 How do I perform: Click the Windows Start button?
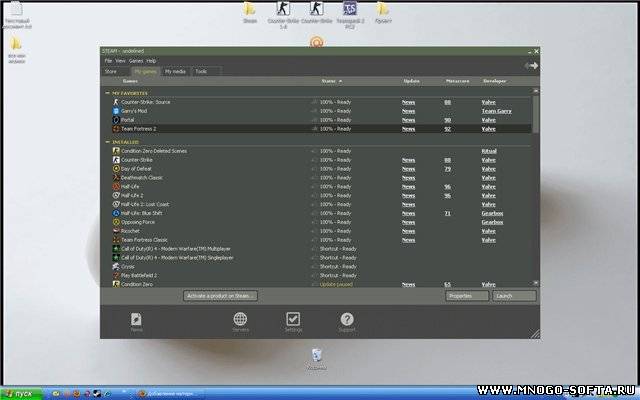coord(22,394)
